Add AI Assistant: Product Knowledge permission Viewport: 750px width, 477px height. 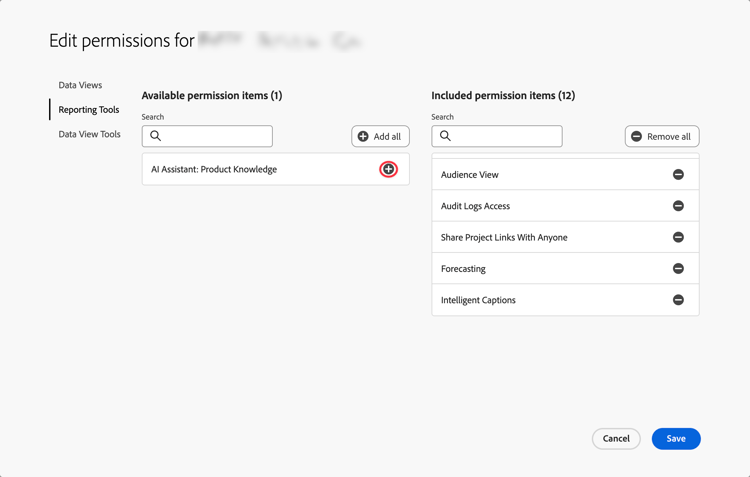388,169
